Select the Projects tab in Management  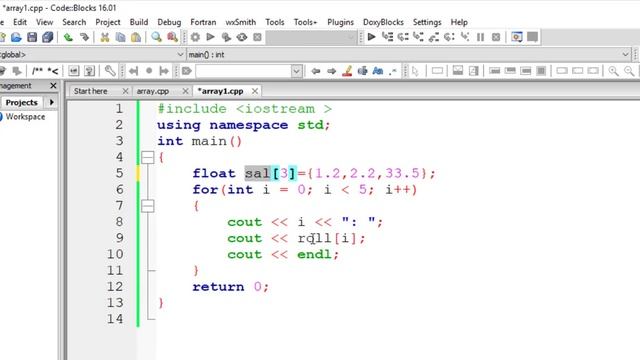pos(22,102)
